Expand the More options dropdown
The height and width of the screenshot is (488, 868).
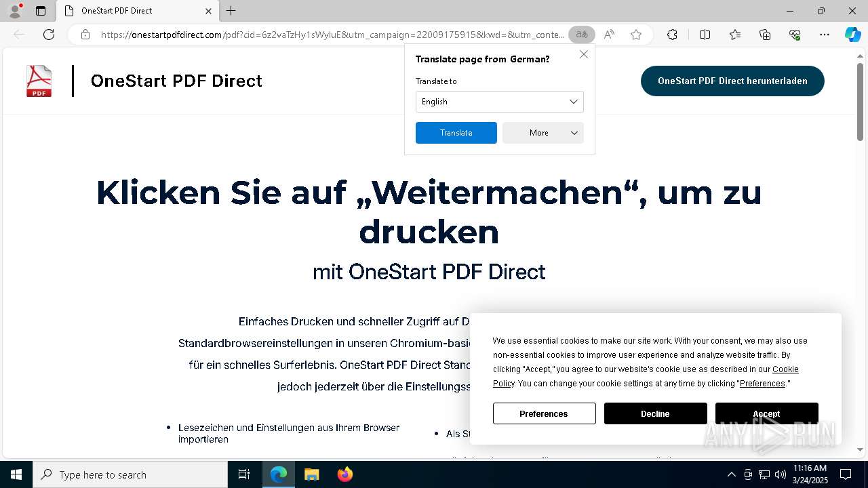click(x=543, y=133)
